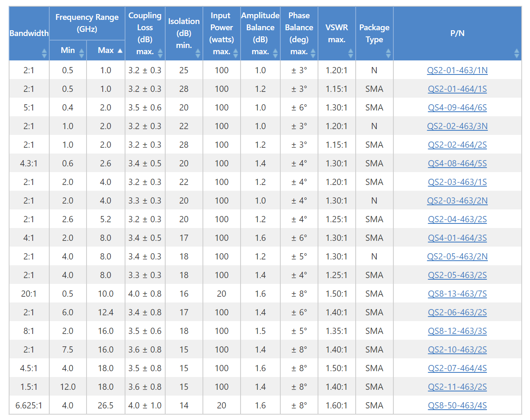Click the P/N column header text

point(457,33)
